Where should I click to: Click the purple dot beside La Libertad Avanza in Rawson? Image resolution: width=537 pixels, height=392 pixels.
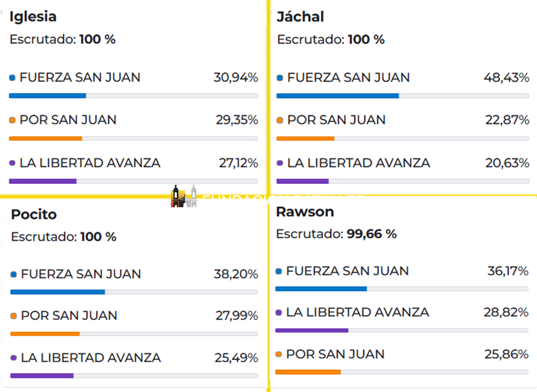pos(279,313)
